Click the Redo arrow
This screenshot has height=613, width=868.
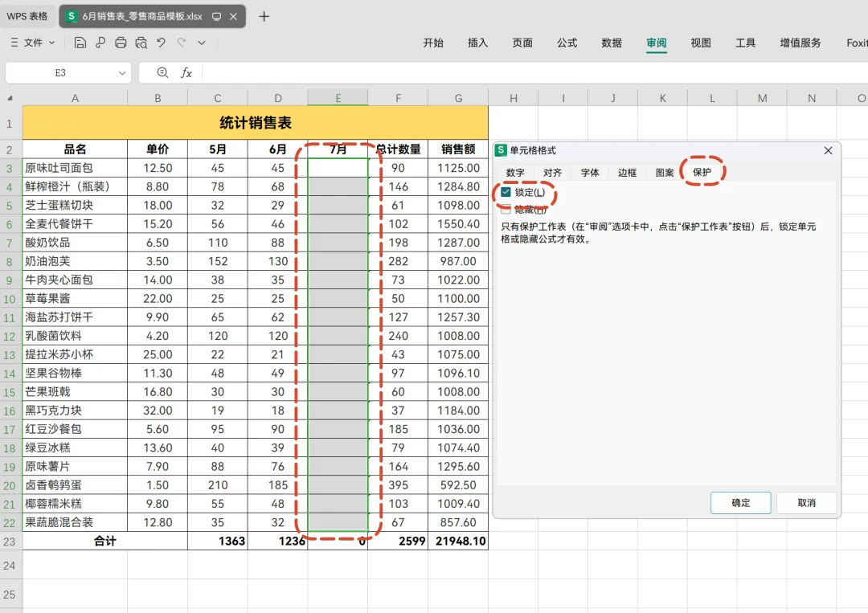click(x=182, y=42)
